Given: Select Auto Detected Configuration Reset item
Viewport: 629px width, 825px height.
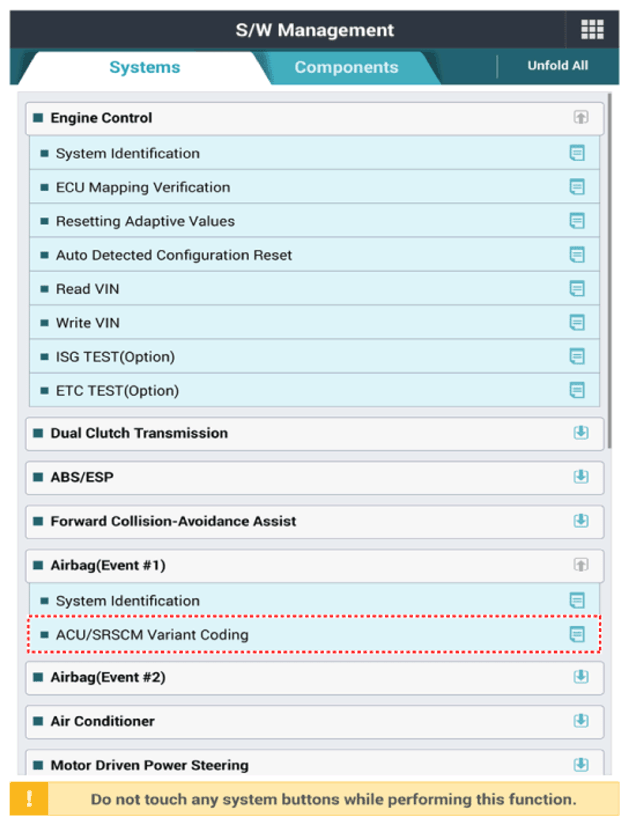Looking at the screenshot, I should (314, 255).
